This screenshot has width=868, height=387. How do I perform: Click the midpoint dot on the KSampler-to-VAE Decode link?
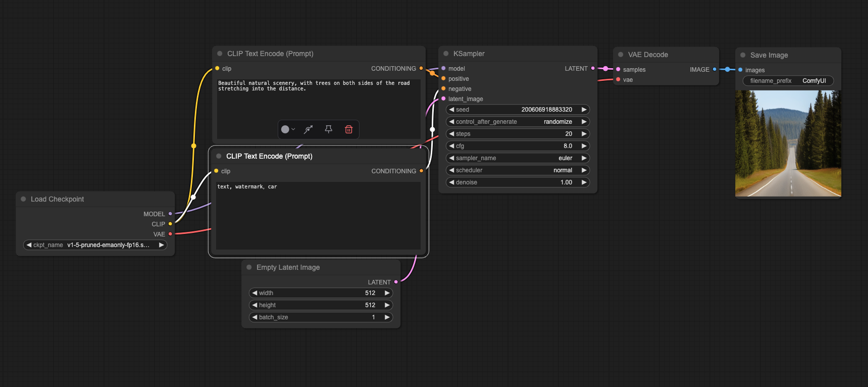pos(605,68)
